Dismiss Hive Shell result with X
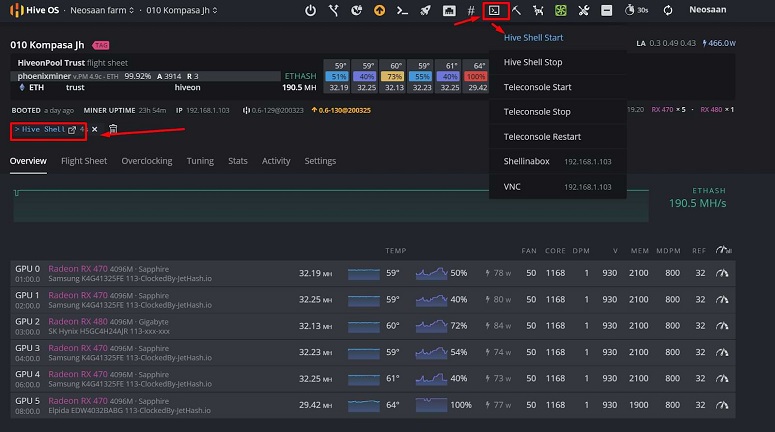775x432 pixels. click(95, 129)
